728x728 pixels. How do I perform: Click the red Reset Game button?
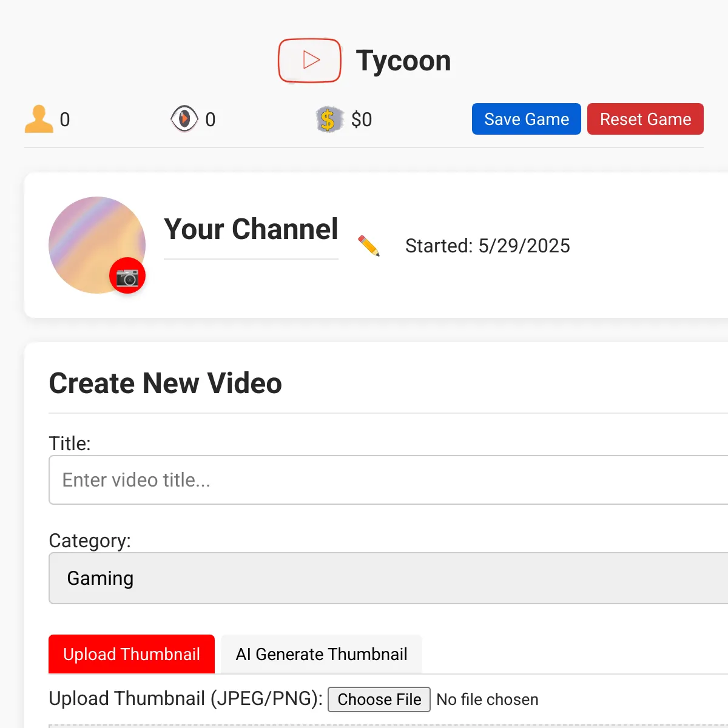pyautogui.click(x=645, y=119)
